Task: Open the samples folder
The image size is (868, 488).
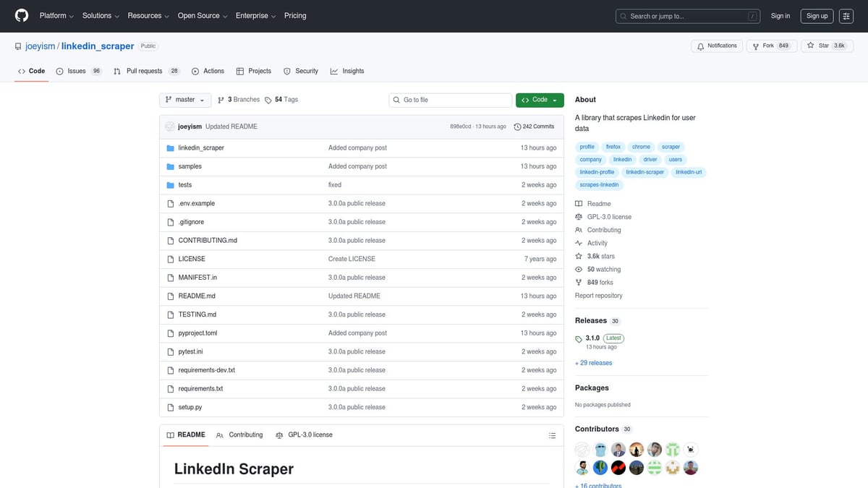Action: (x=190, y=166)
